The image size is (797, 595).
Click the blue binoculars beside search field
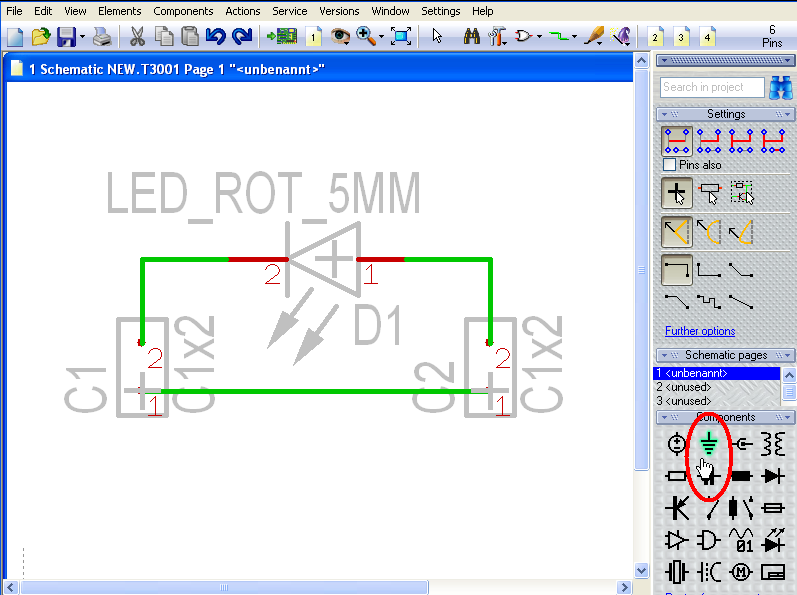point(781,87)
